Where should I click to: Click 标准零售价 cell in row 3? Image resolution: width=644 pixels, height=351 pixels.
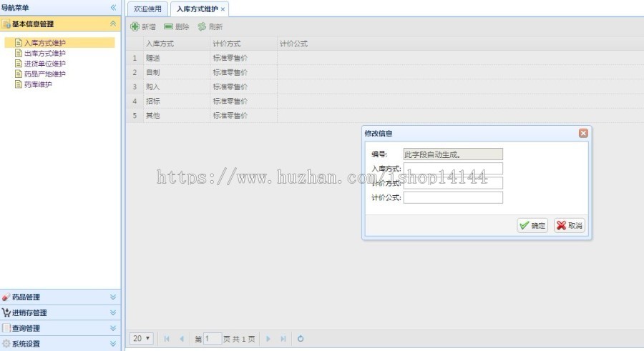(x=243, y=86)
